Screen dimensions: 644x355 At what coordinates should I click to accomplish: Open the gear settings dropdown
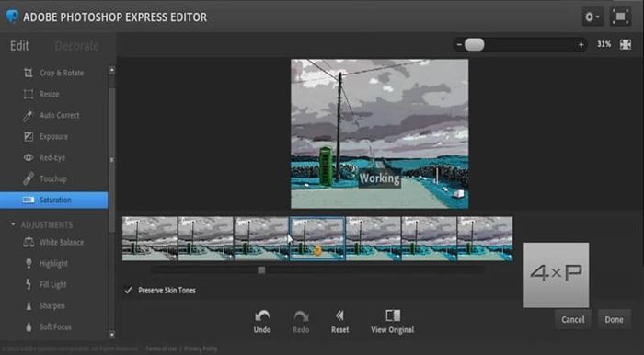[592, 17]
